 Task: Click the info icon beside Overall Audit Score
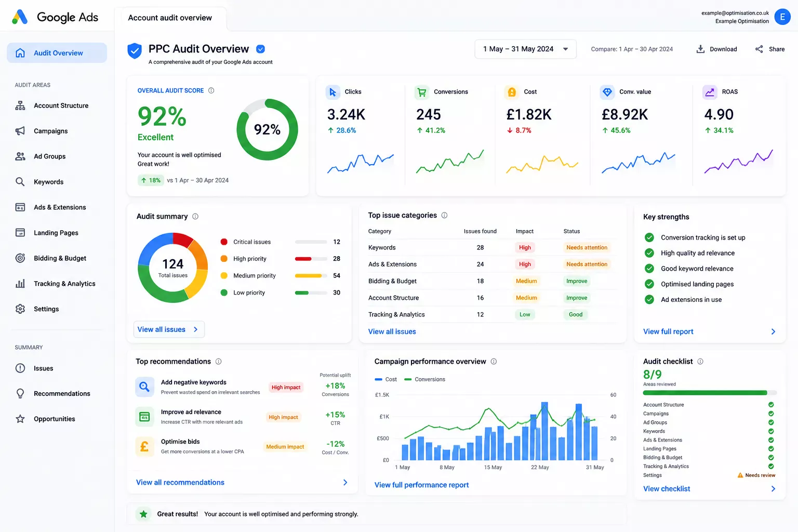[211, 90]
